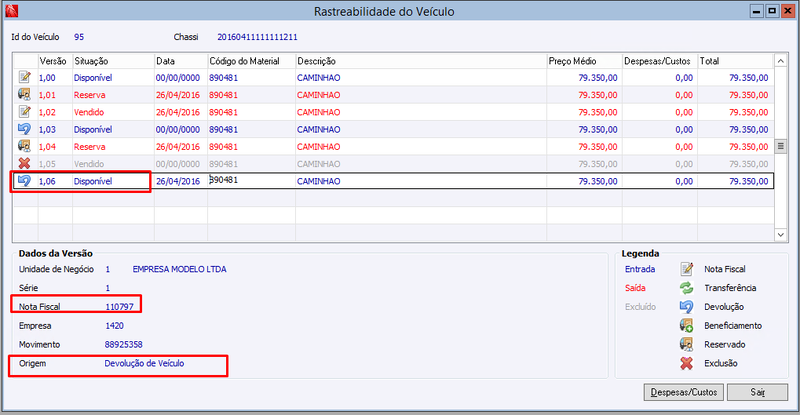Click the devolução arrow icon in row 1,06
Viewport: 800px width, 415px height.
(24, 181)
